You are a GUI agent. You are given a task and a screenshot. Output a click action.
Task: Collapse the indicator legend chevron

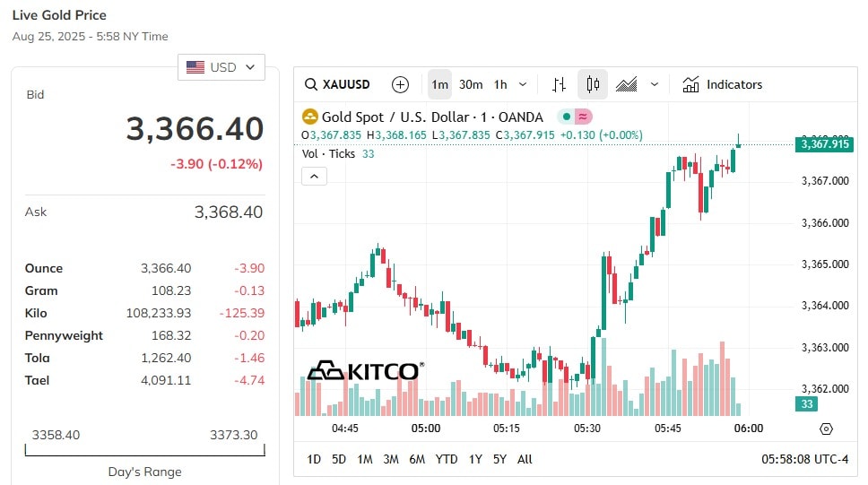(314, 177)
